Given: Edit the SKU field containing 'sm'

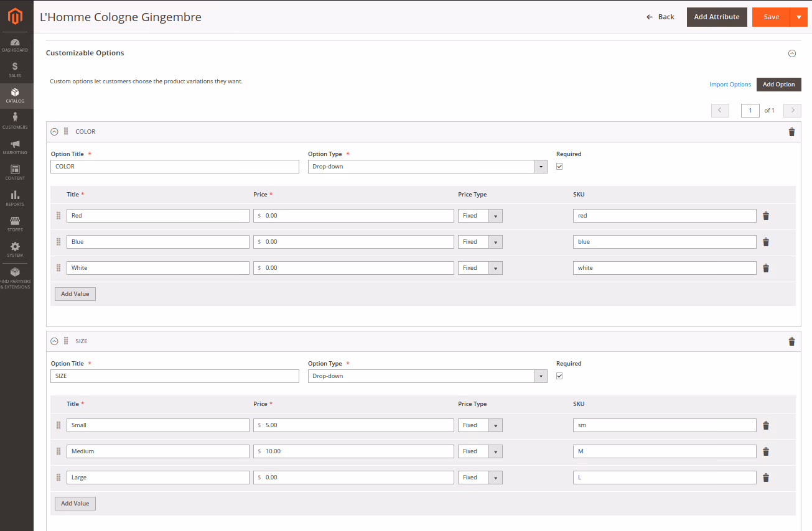Looking at the screenshot, I should click(x=665, y=425).
